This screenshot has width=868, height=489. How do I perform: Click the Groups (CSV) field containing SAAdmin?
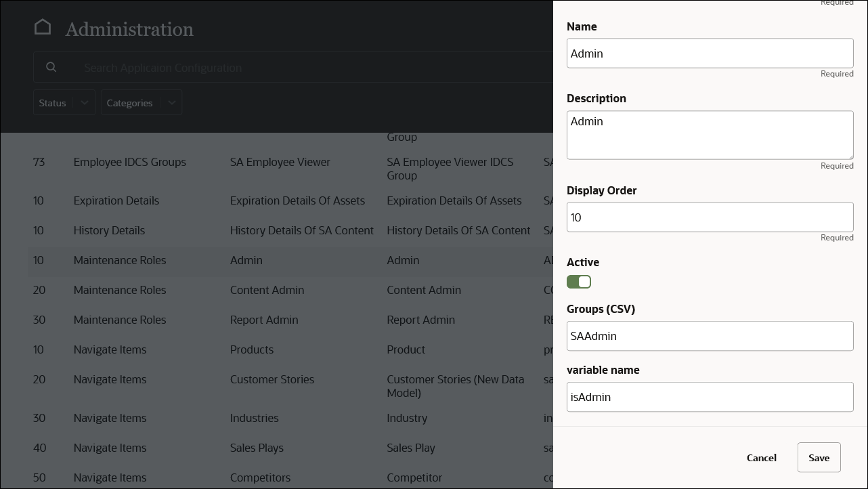click(x=710, y=336)
